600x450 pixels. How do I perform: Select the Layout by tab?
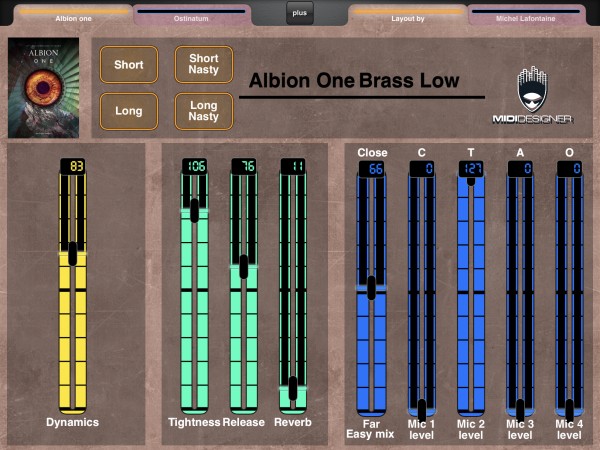pos(408,16)
